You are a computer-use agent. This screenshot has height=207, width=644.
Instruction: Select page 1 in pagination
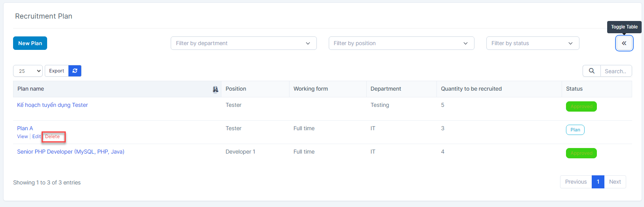(x=598, y=182)
